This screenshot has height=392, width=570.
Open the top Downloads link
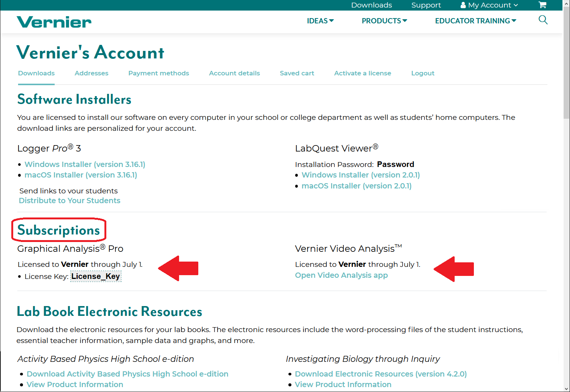pyautogui.click(x=371, y=5)
